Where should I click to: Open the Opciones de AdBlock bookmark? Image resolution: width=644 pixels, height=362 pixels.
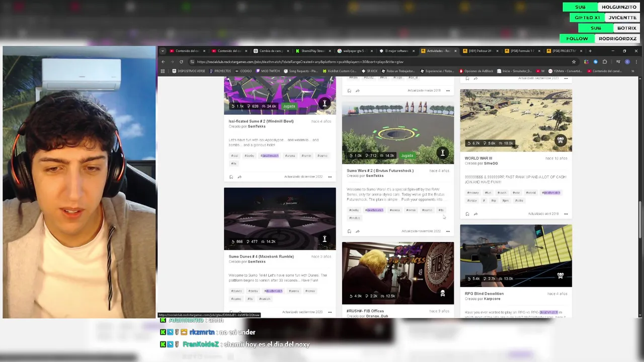coord(475,71)
